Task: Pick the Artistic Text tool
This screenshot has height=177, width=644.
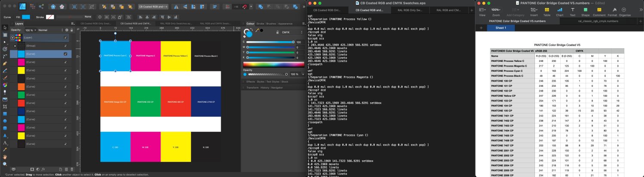Action: tap(5, 142)
